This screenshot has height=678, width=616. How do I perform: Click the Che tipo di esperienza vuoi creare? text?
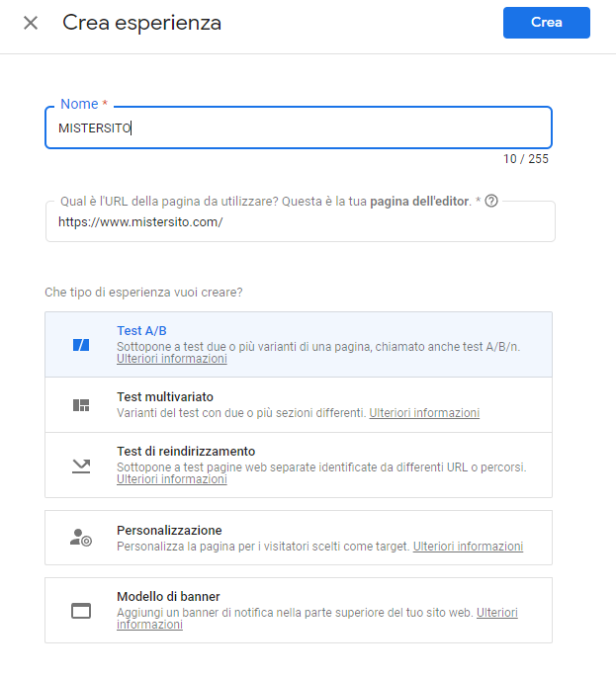pos(143,293)
